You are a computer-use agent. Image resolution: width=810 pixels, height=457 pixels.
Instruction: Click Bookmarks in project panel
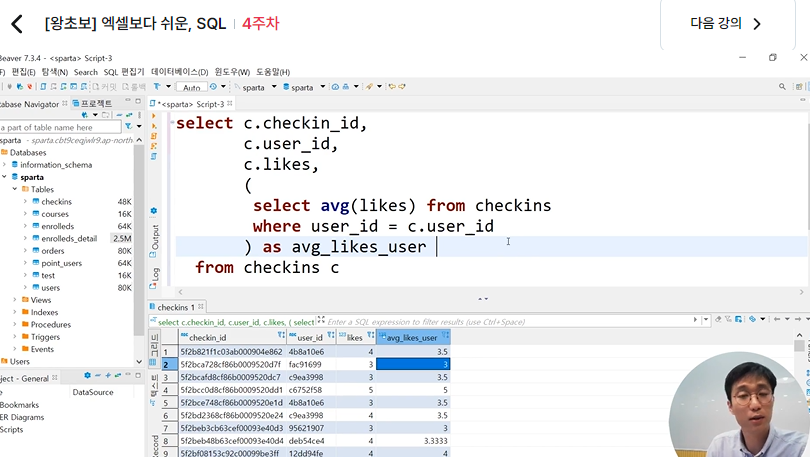tap(19, 405)
